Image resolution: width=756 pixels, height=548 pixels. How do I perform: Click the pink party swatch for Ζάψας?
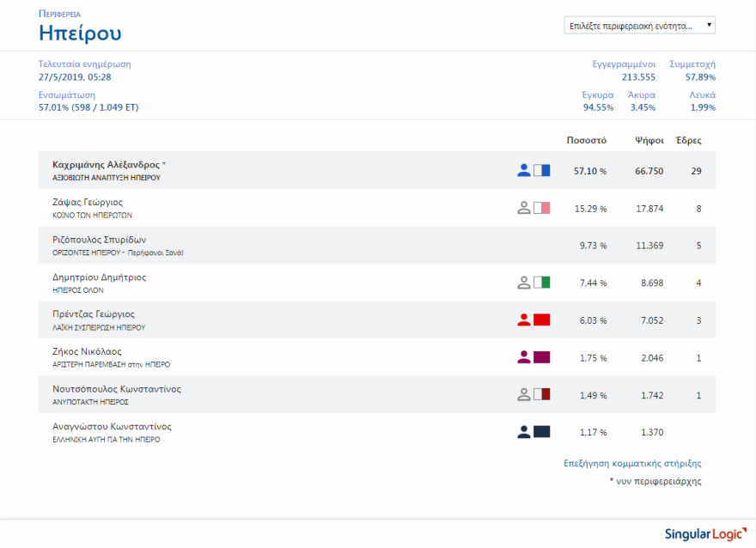click(541, 208)
